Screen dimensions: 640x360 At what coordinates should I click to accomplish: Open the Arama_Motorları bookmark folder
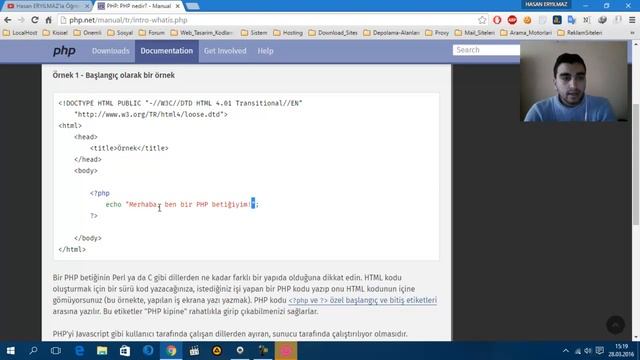coord(526,33)
